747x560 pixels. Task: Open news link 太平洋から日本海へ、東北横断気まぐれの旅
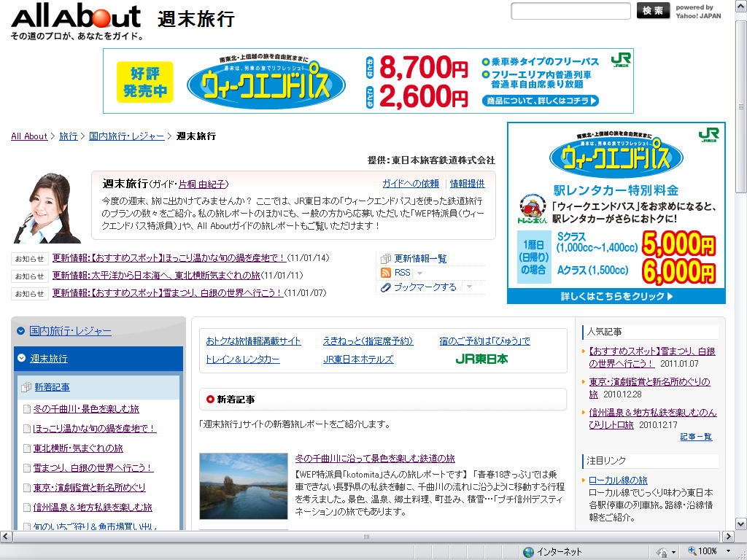click(156, 275)
